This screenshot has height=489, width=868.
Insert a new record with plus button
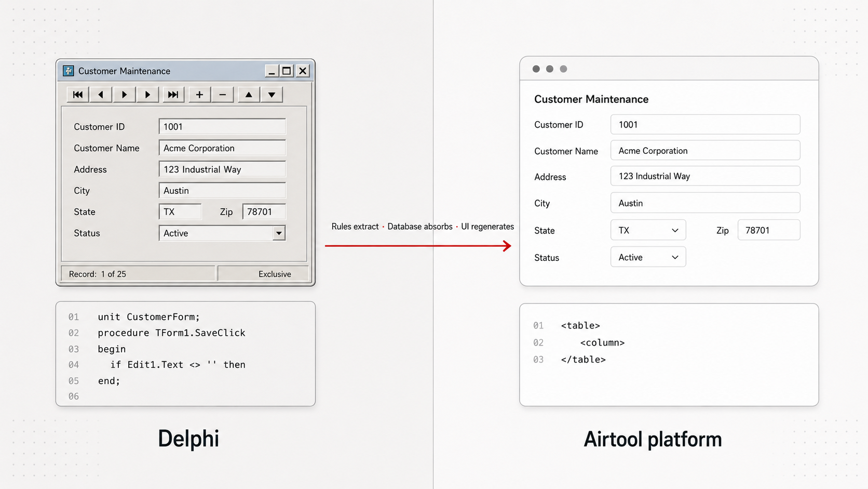coord(199,95)
